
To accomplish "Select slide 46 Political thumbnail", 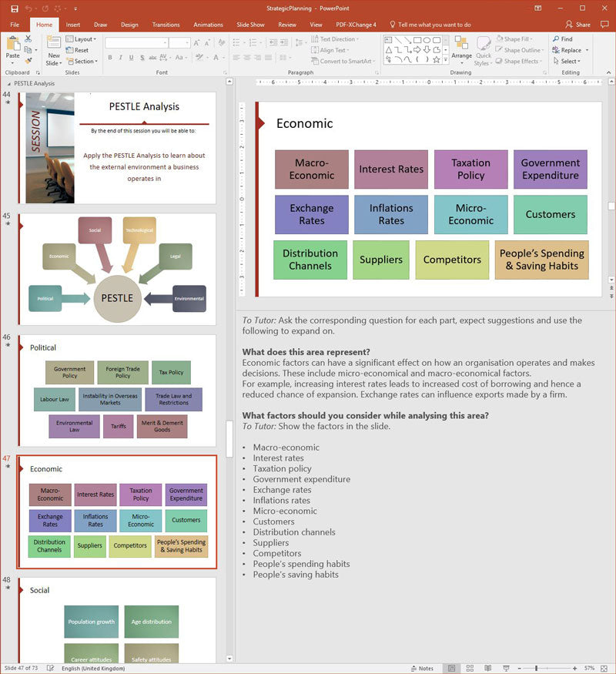I will click(117, 391).
